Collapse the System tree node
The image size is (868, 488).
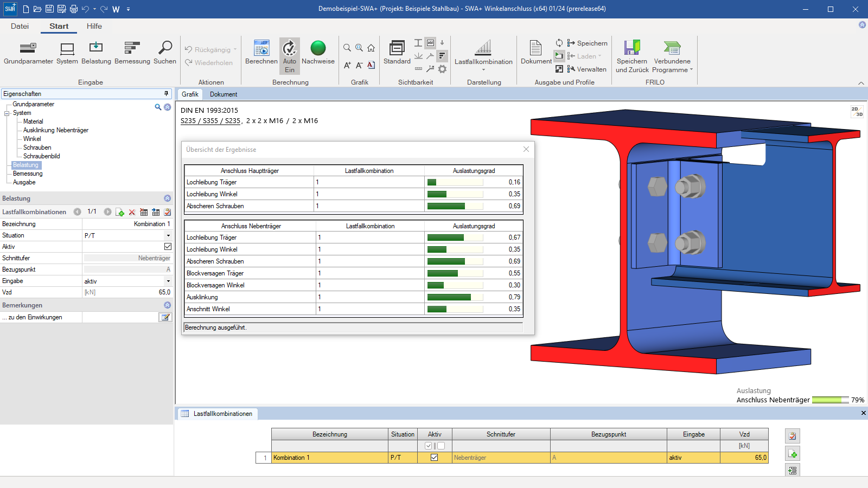click(7, 113)
